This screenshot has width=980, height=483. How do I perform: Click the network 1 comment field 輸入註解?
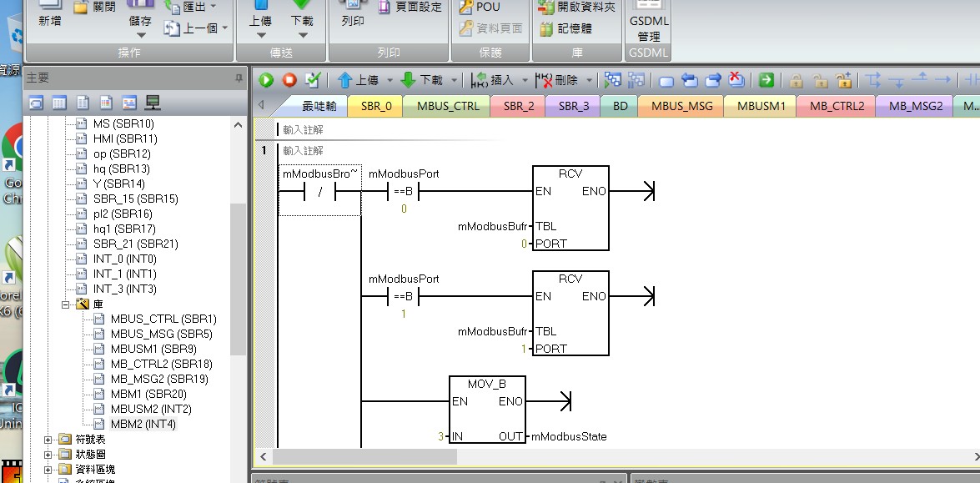tap(304, 151)
